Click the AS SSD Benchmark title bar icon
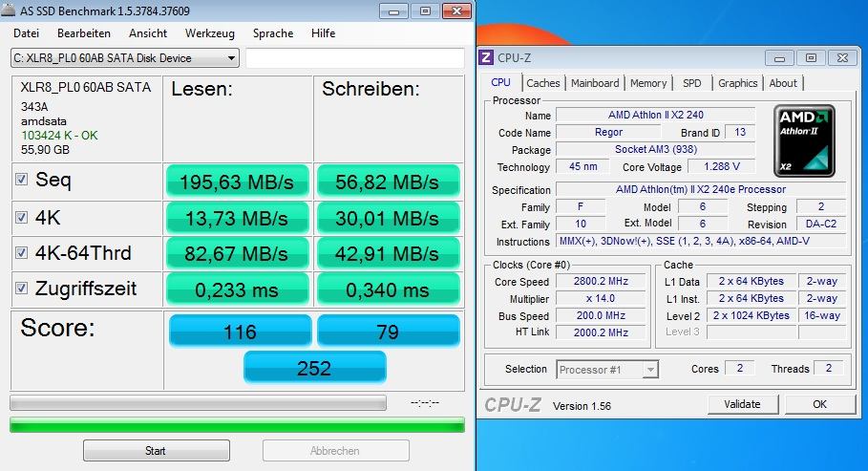Image resolution: width=868 pixels, height=471 pixels. [9, 10]
